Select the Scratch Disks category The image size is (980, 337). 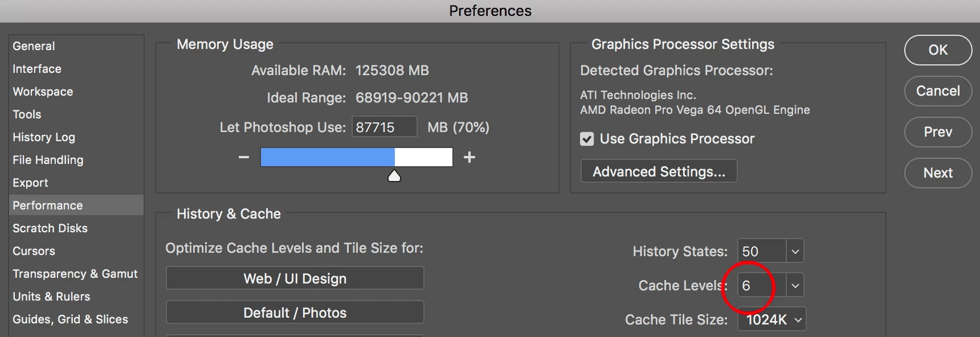[x=50, y=228]
